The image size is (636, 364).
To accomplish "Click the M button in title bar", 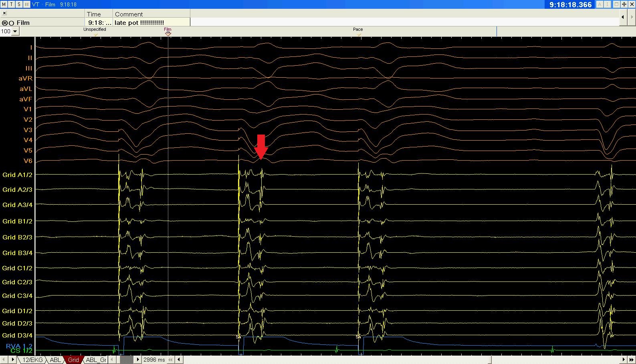I will pyautogui.click(x=4, y=4).
